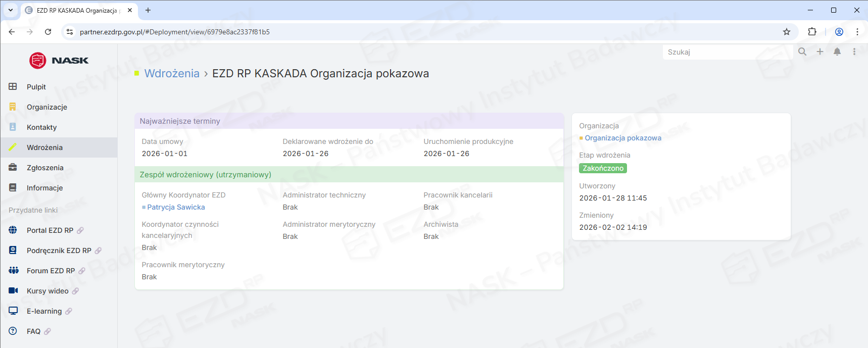This screenshot has width=868, height=348.
Task: Click the Forum EZD RP people icon
Action: 14,271
